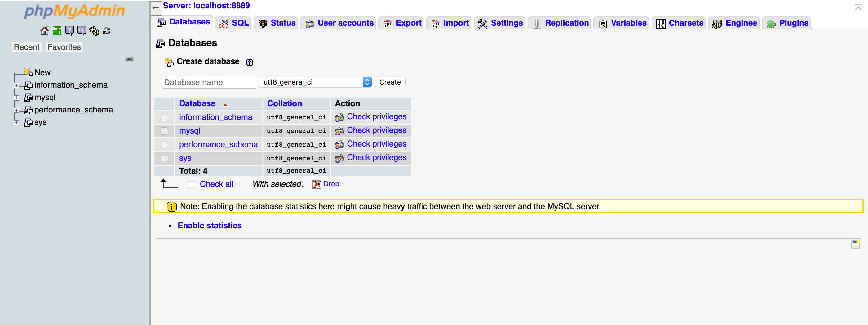Tick the mysql row checkbox
This screenshot has height=325, width=868.
point(164,131)
